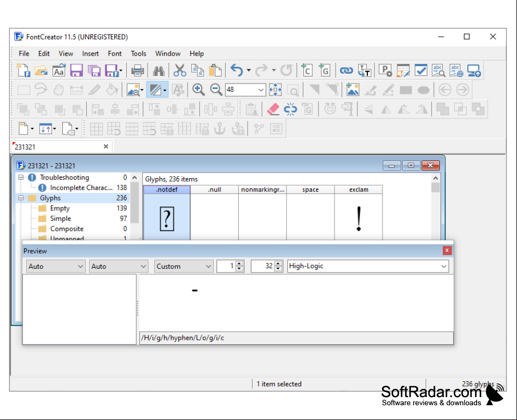This screenshot has height=420, width=517.
Task: Click the blue chain link icon
Action: 346,70
